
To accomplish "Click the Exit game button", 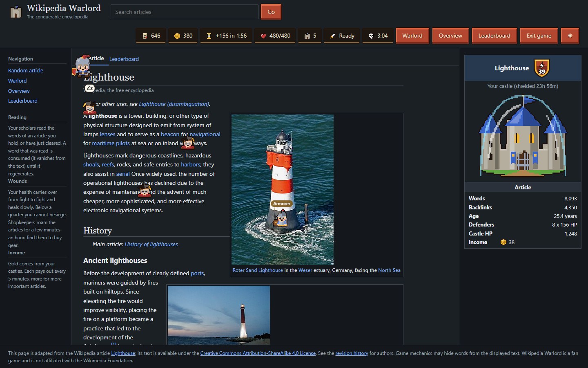I will 539,36.
